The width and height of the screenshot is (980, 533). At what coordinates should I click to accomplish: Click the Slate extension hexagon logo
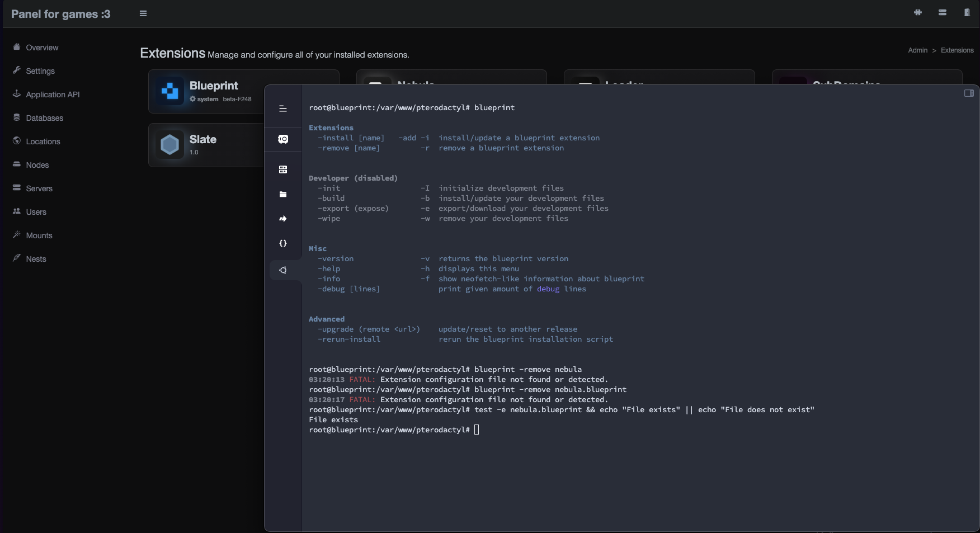[169, 145]
